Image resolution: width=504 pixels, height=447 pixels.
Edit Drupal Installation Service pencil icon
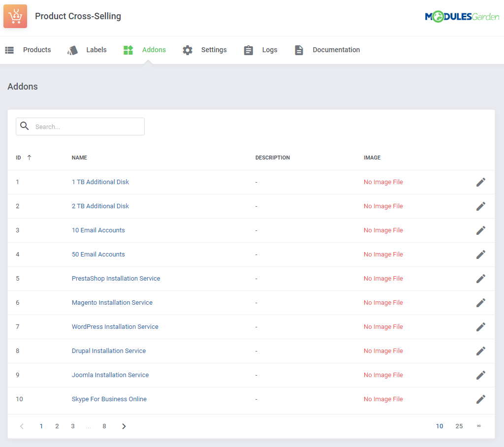[x=480, y=351]
